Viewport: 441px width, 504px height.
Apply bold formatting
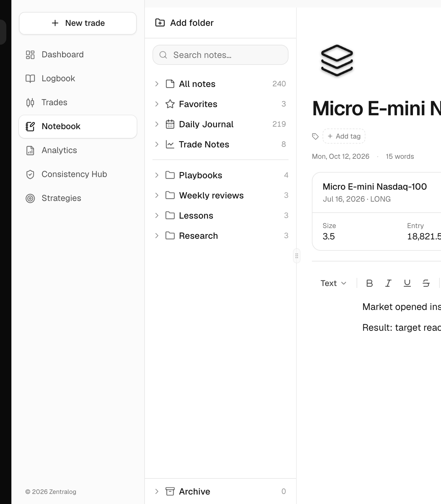(369, 283)
